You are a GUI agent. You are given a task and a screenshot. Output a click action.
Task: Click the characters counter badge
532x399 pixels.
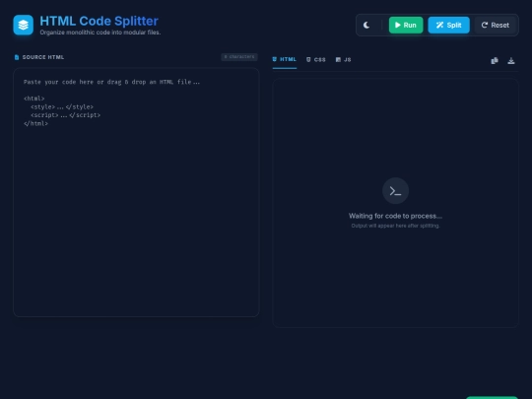(239, 57)
